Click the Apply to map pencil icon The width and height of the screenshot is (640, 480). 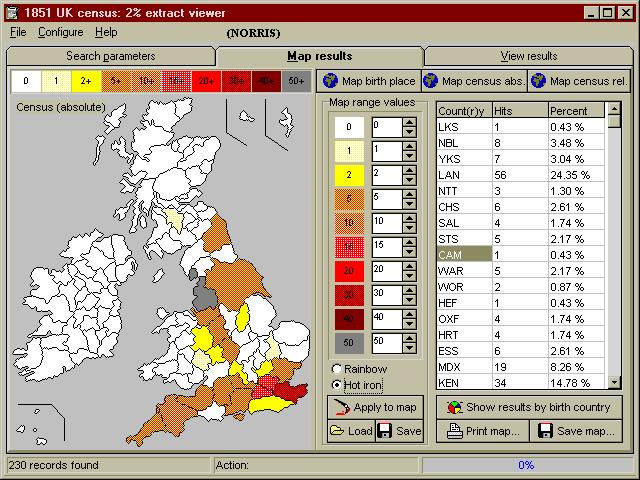point(341,408)
